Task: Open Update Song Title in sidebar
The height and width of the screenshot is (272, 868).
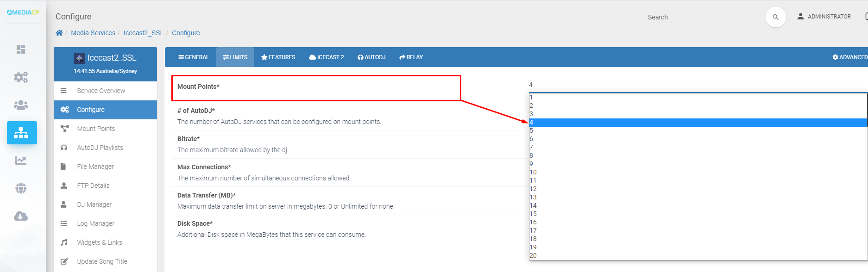Action: pyautogui.click(x=106, y=261)
